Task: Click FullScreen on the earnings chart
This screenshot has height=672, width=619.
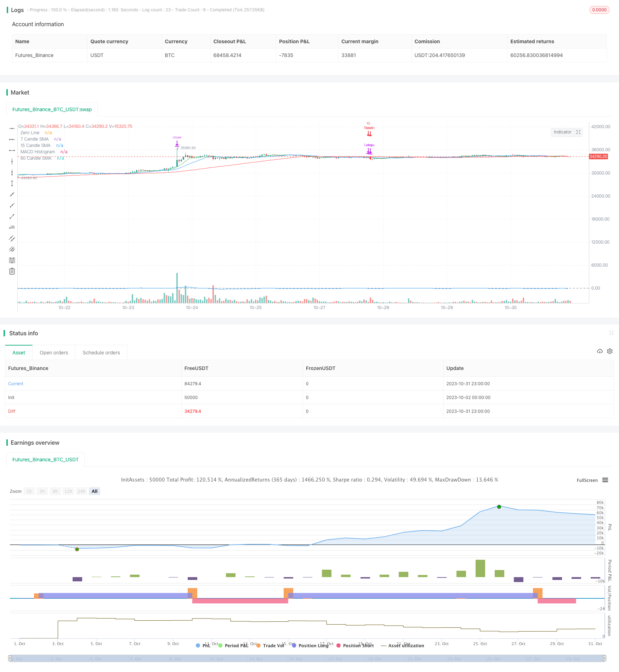Action: (587, 480)
